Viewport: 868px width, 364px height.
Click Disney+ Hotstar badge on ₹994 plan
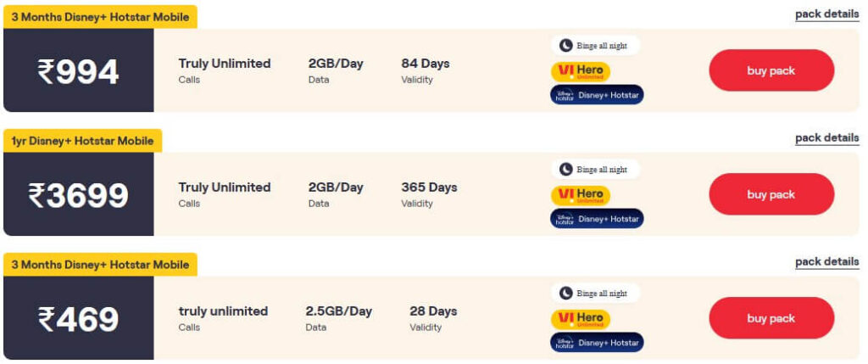(597, 95)
